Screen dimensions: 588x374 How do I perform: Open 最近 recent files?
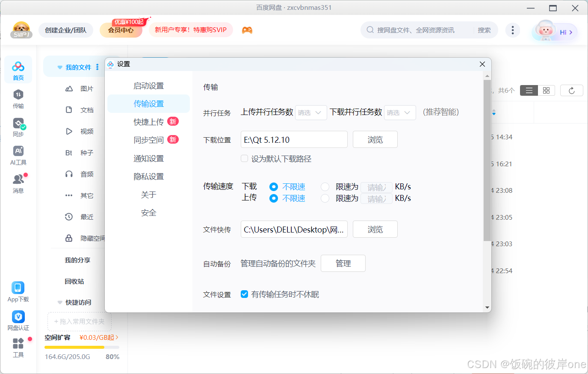[79, 217]
